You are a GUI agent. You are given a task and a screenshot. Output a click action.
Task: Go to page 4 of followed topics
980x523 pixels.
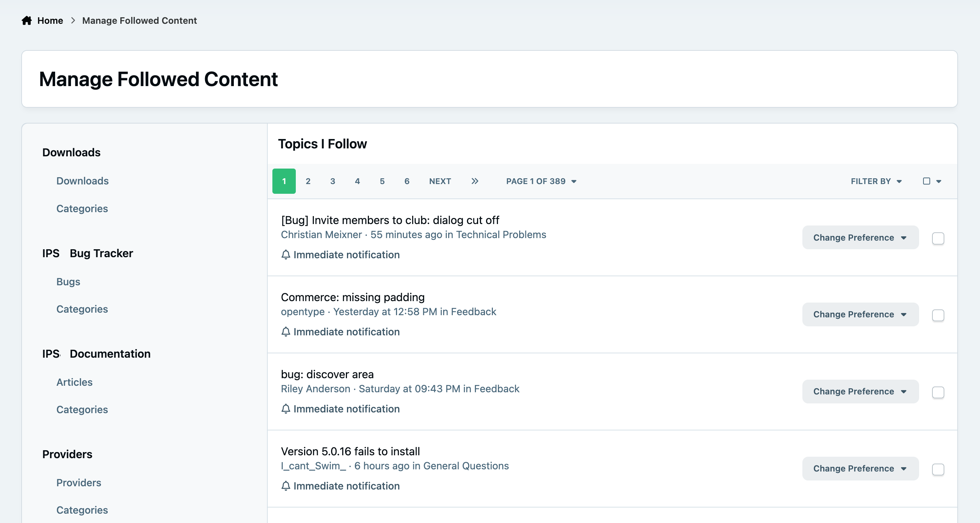pos(357,181)
